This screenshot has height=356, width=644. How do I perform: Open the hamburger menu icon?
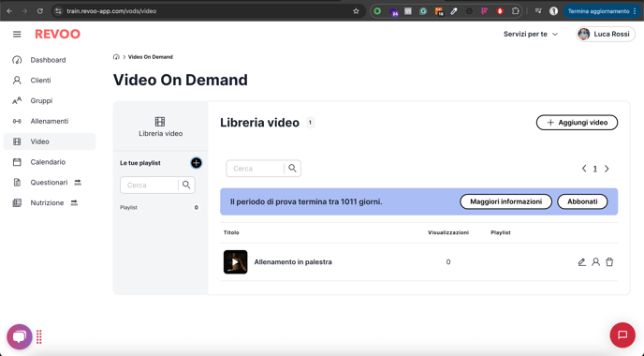click(x=17, y=34)
